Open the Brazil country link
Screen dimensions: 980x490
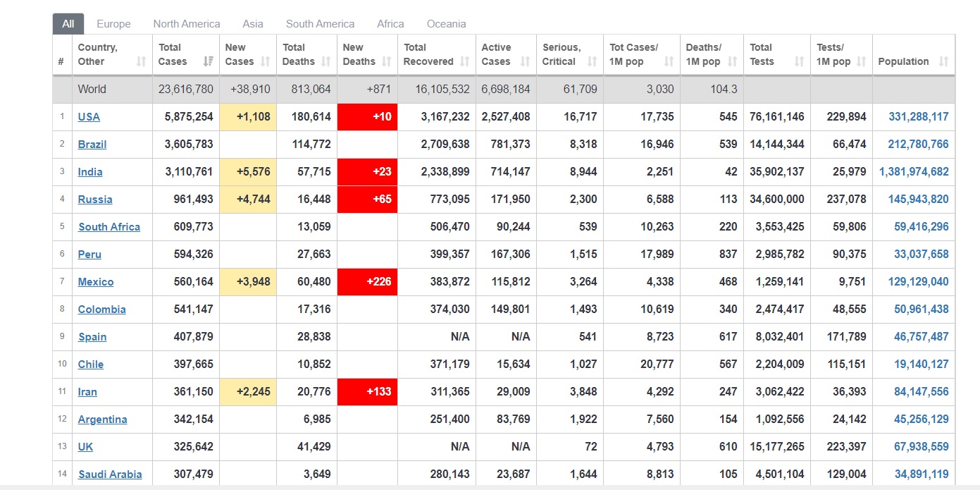pos(92,145)
